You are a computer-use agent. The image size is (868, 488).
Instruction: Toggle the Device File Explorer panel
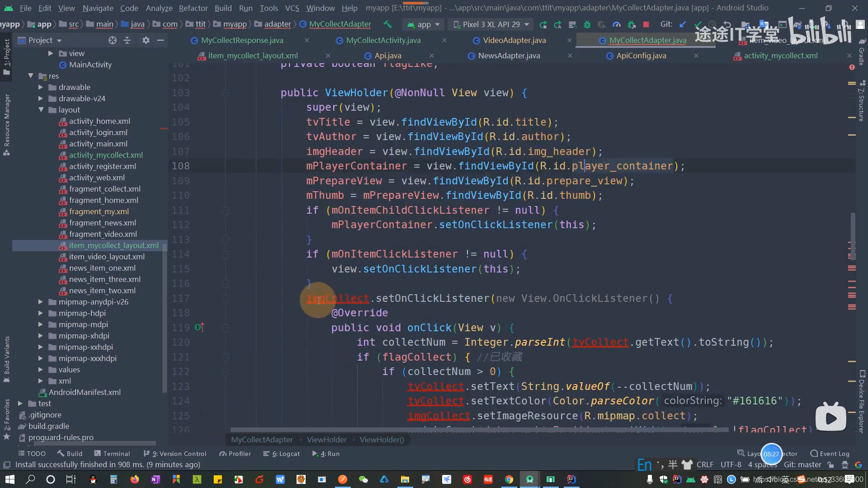pos(862,402)
